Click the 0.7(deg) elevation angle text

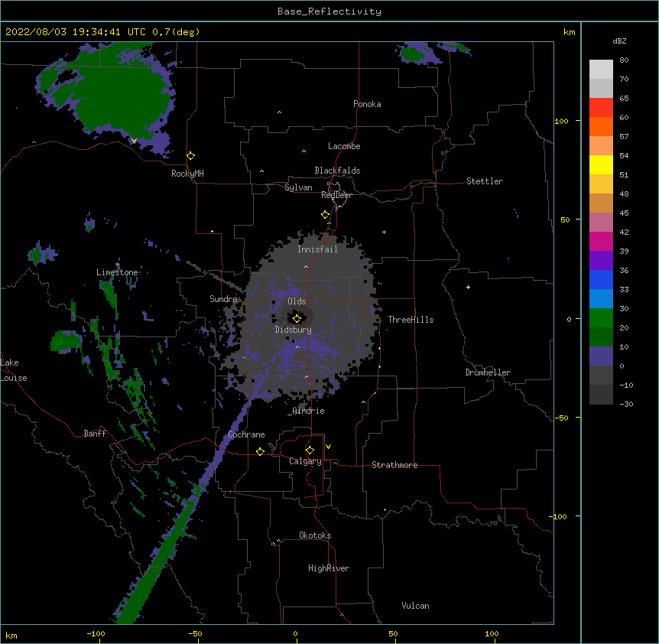pos(176,32)
